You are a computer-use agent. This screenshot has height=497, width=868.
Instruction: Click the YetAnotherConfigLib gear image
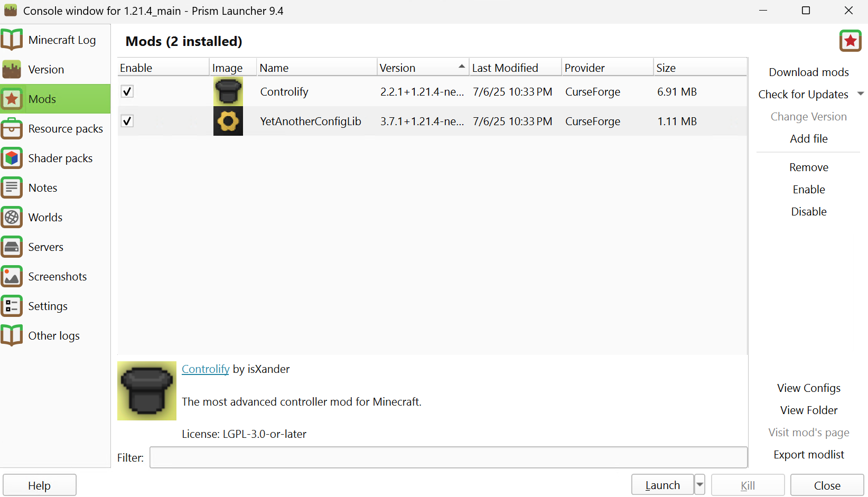tap(228, 121)
